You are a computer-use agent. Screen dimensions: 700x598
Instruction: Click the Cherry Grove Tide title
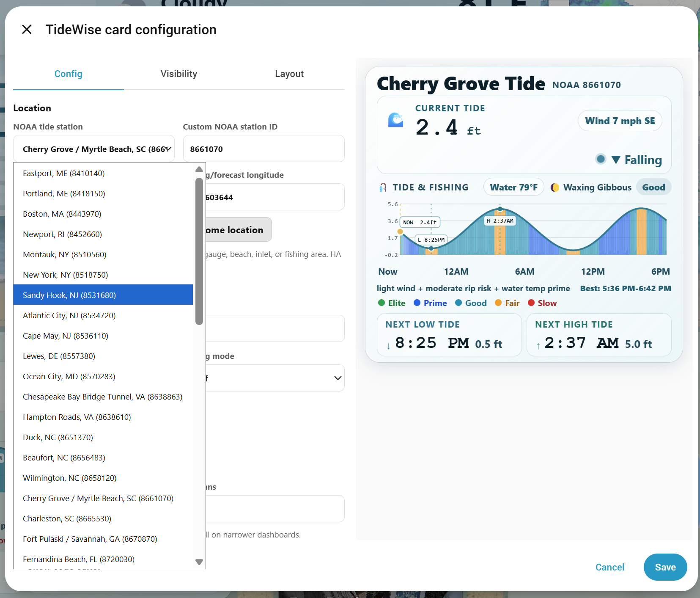(x=461, y=83)
